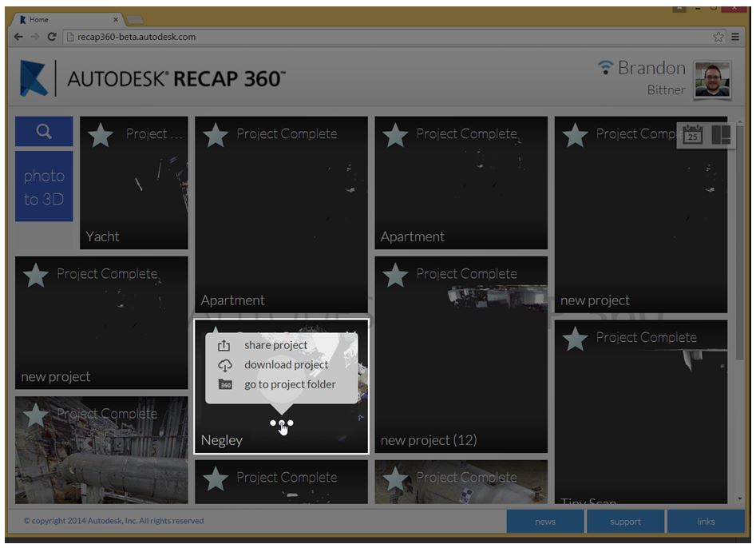Click the Brandon user name
Screen dimensions: 756x548
tap(651, 68)
